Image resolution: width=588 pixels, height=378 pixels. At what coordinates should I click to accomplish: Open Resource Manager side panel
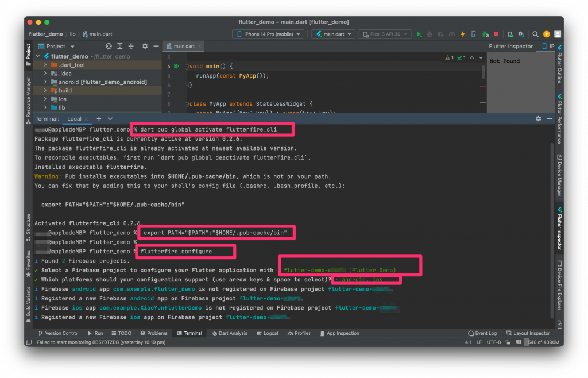(29, 100)
